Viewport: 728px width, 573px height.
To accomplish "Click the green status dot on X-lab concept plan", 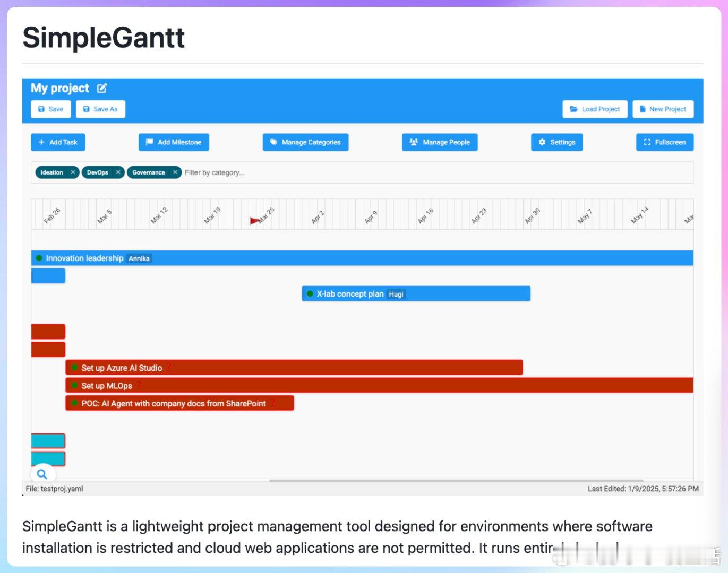I will pyautogui.click(x=310, y=294).
